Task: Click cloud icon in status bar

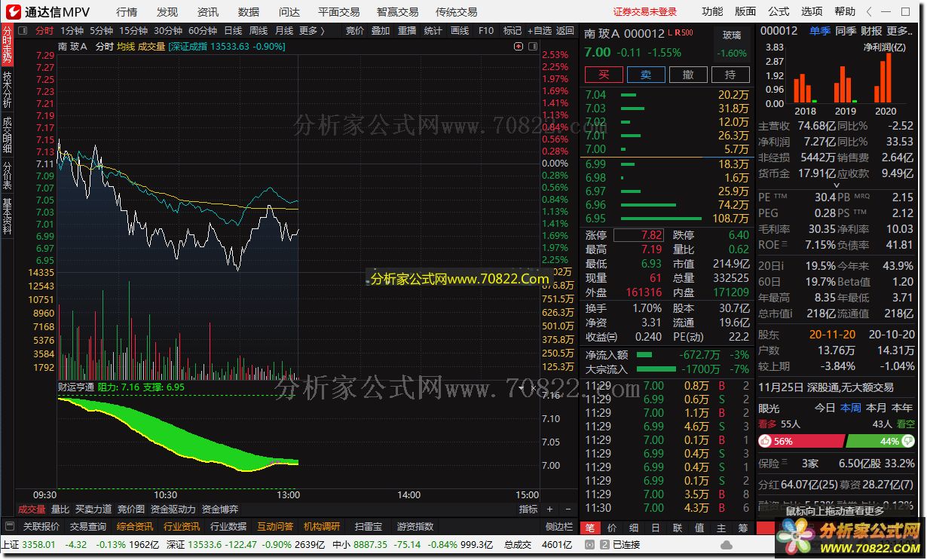Action: click(727, 544)
